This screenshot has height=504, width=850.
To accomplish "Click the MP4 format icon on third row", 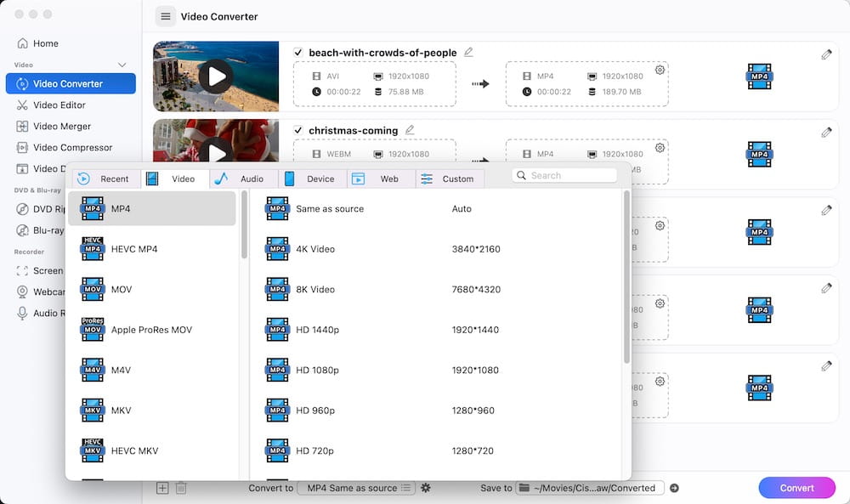I will [x=759, y=233].
